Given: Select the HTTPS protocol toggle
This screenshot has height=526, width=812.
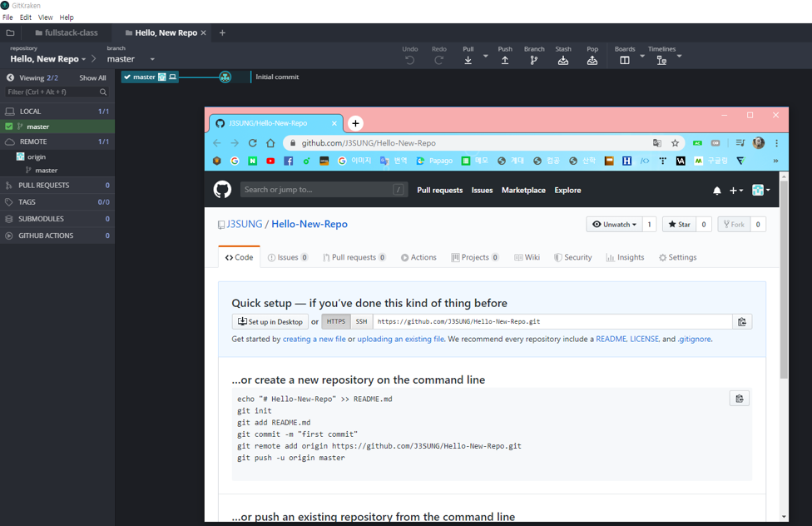Looking at the screenshot, I should [x=336, y=321].
